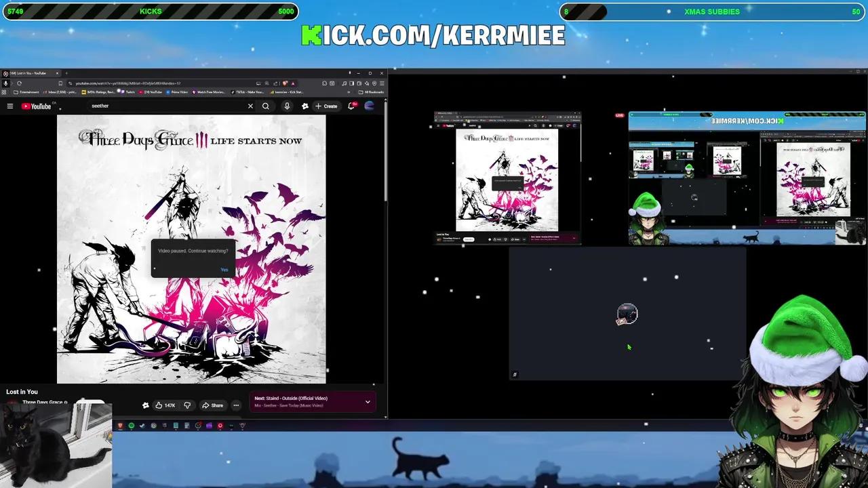Open YouTube notifications bell
Viewport: 868px width, 488px height.
pyautogui.click(x=351, y=106)
